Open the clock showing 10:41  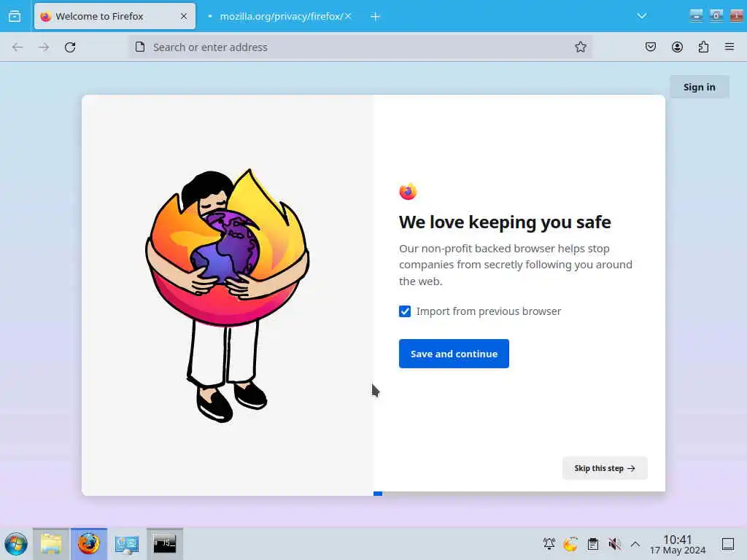(x=678, y=544)
